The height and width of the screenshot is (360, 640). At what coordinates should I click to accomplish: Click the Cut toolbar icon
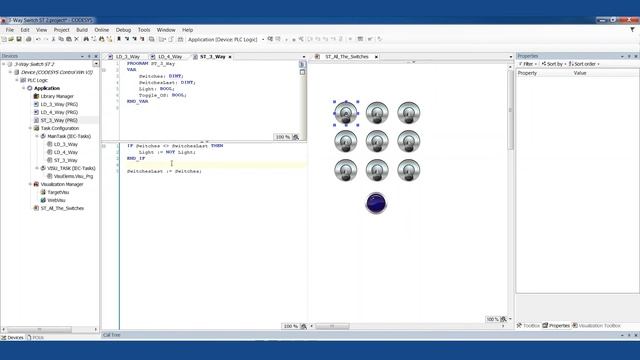pos(53,39)
